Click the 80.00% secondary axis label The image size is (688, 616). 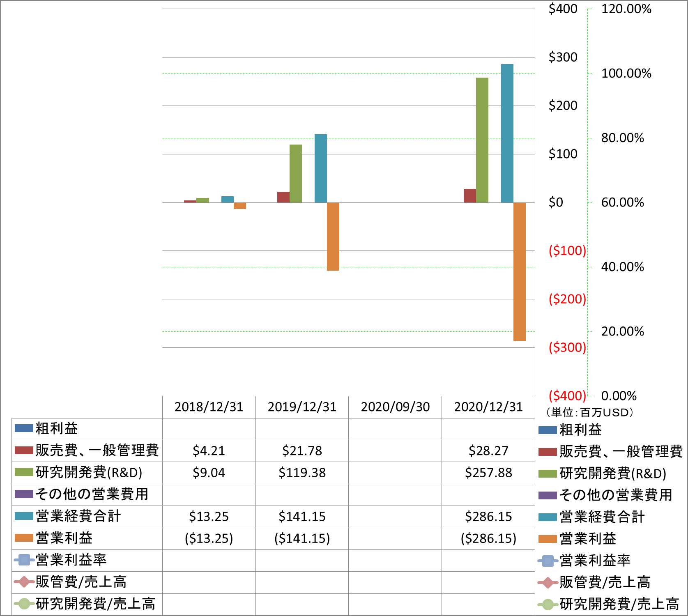(623, 138)
